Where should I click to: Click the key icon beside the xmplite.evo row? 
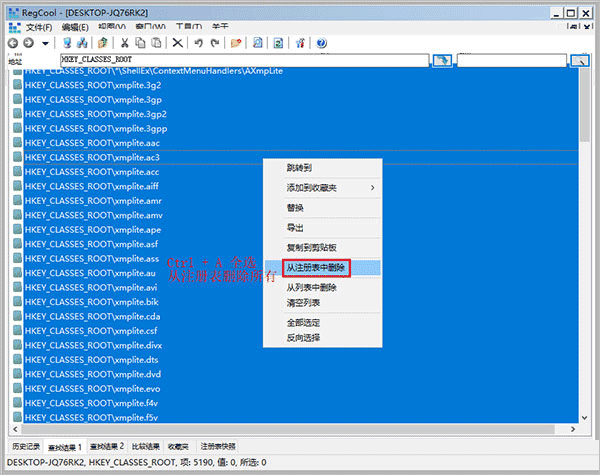(x=17, y=388)
